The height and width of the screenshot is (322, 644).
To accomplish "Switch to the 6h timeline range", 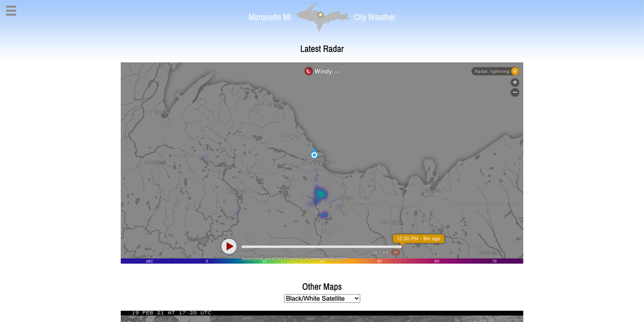I will [x=385, y=252].
